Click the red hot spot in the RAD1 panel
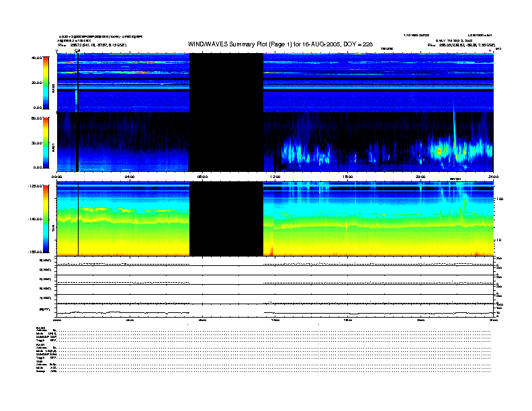 point(440,150)
